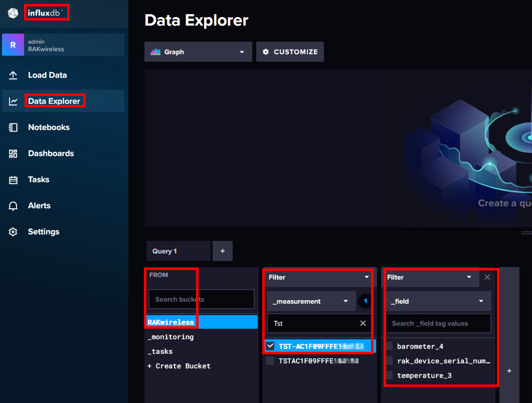This screenshot has height=403, width=532.
Task: Open the Filter dropdown above _field
Action: click(430, 277)
